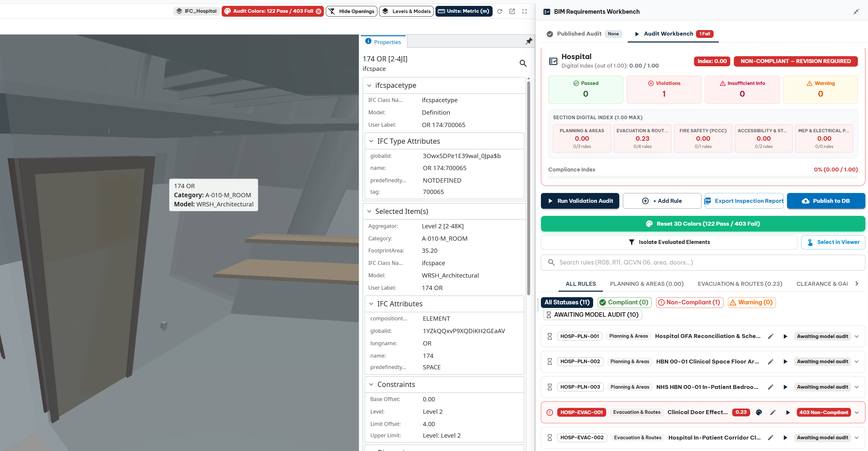Collapse IFC Attributes section
Viewport: 868px width, 451px height.
pyautogui.click(x=371, y=304)
